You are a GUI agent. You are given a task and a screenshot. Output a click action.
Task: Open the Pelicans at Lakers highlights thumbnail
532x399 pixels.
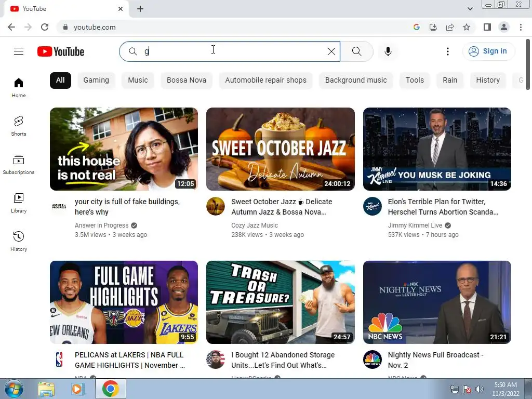(x=124, y=302)
